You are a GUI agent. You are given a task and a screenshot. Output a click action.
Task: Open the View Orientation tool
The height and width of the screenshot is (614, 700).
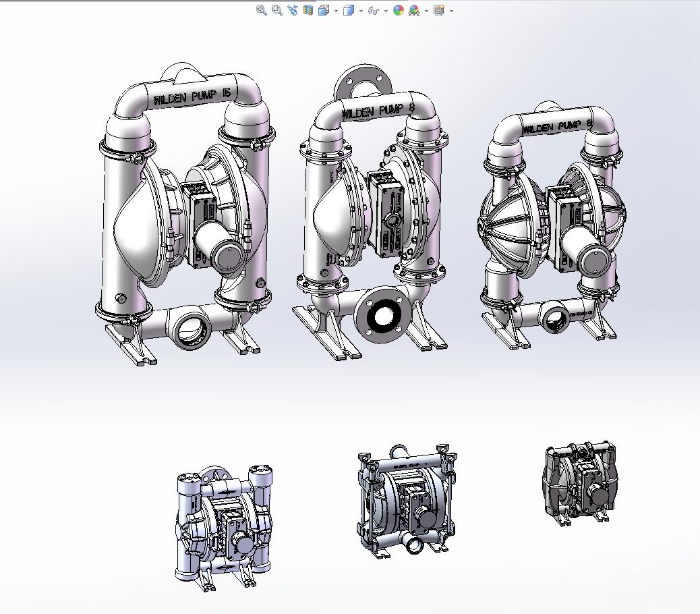(x=324, y=10)
